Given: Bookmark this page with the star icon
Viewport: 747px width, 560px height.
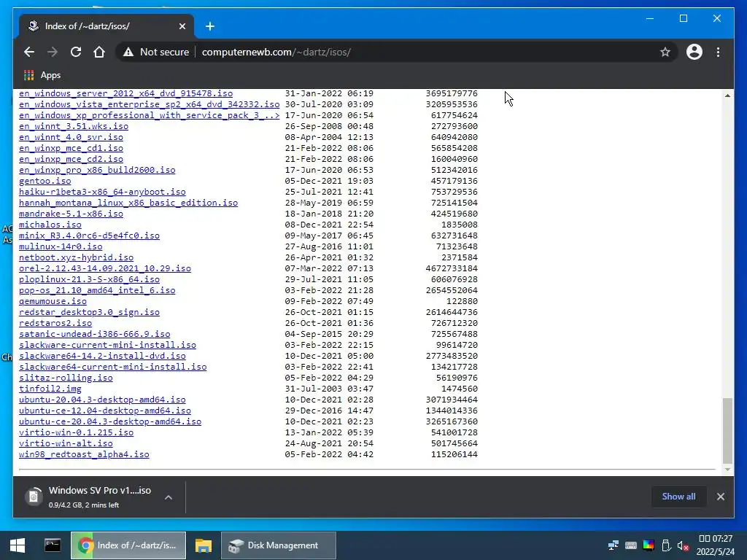Looking at the screenshot, I should [665, 52].
